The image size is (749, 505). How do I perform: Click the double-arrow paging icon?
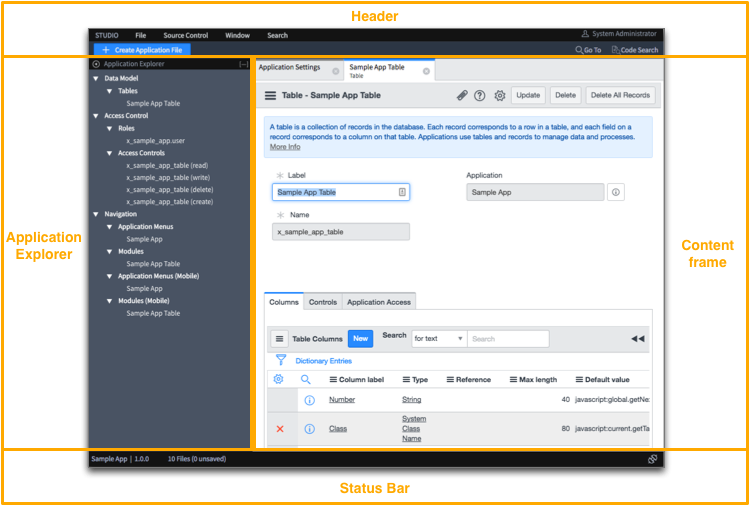click(638, 339)
